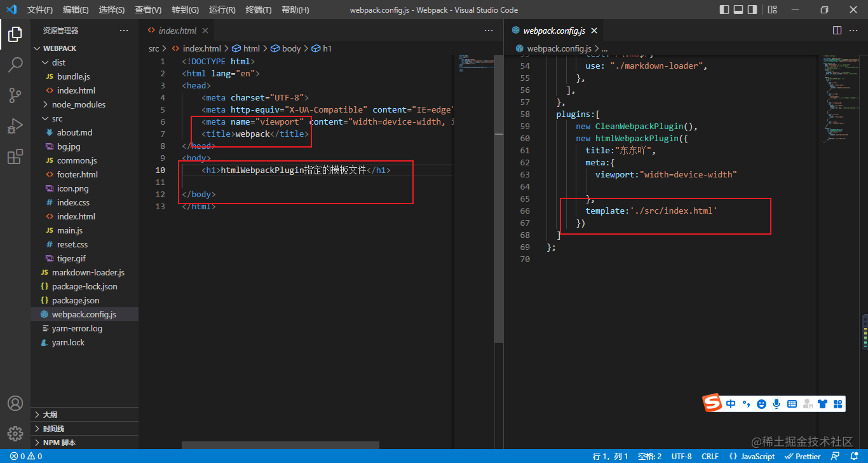868x463 pixels.
Task: Open the 文件(F) menu
Action: tap(41, 10)
